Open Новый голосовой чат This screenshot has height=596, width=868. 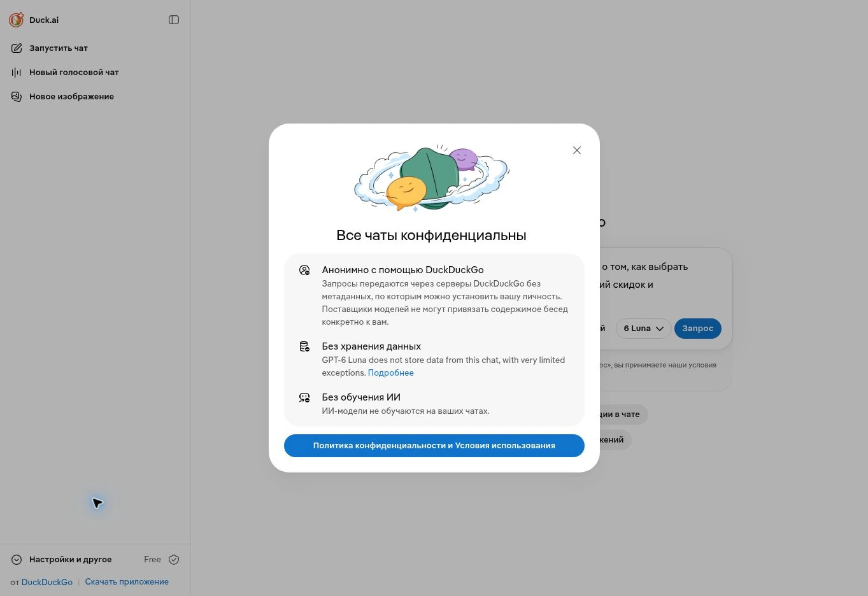(x=74, y=72)
